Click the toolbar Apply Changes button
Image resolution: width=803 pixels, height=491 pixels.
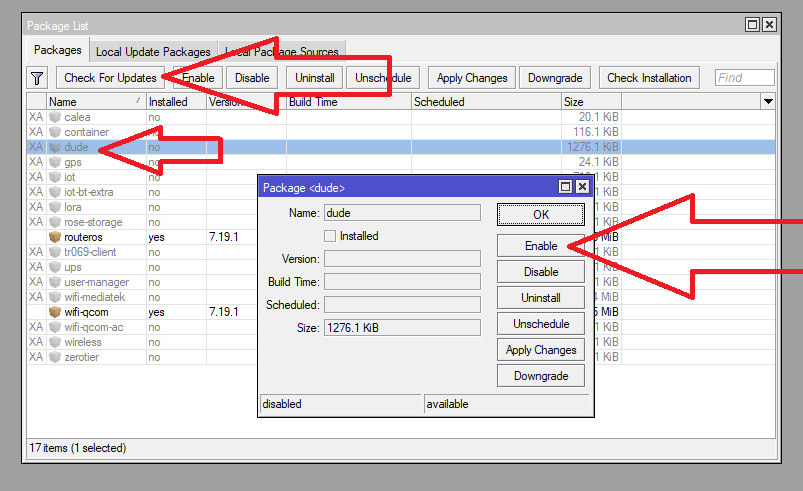472,78
